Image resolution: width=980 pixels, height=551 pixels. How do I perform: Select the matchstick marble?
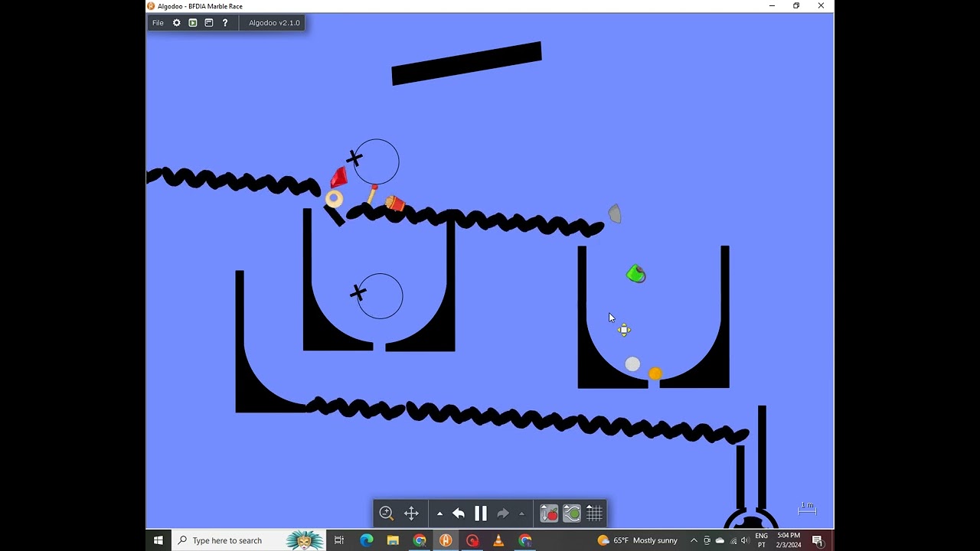[x=372, y=194]
